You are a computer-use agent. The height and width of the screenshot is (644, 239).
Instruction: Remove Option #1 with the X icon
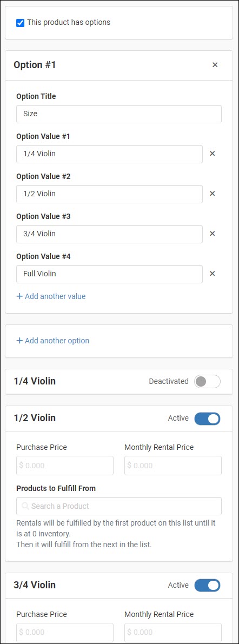215,65
